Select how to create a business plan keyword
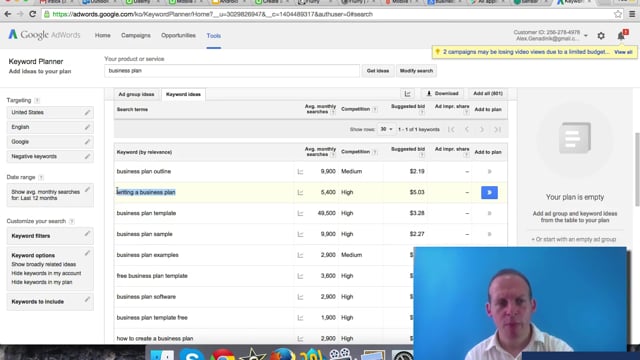640x360 pixels. point(155,338)
